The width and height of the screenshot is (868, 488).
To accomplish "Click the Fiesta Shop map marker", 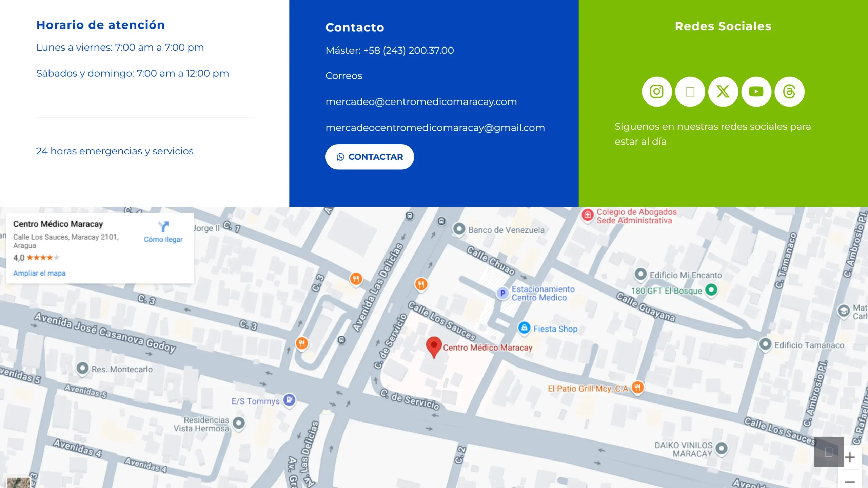I will [x=524, y=327].
